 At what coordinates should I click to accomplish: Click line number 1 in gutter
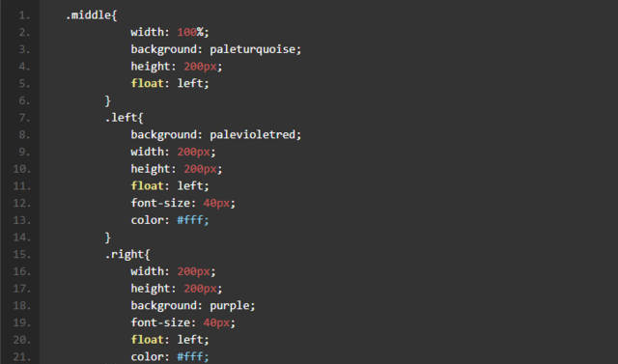pyautogui.click(x=24, y=15)
